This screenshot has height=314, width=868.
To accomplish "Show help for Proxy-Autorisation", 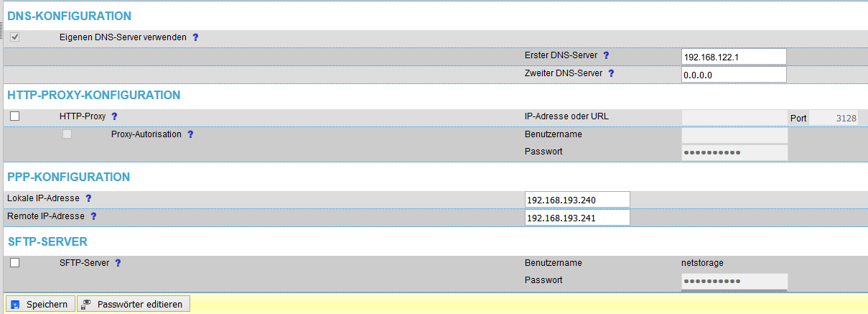I will (x=190, y=134).
